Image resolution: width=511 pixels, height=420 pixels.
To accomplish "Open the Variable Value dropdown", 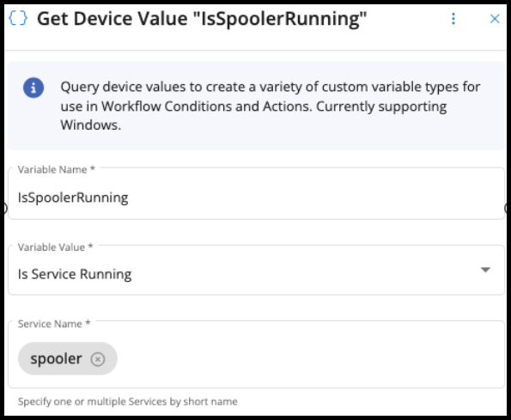I will coord(256,270).
